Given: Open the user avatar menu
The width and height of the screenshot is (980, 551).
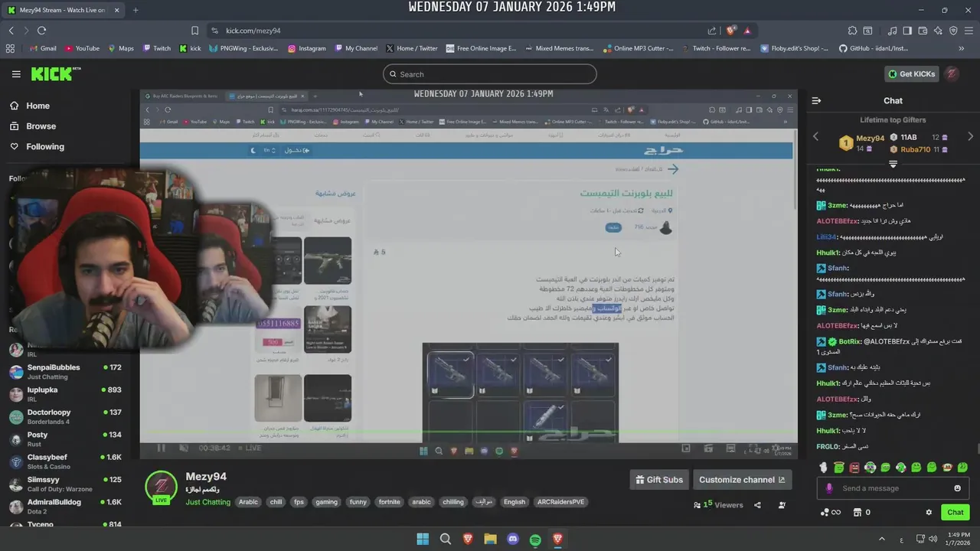Looking at the screenshot, I should click(x=952, y=74).
